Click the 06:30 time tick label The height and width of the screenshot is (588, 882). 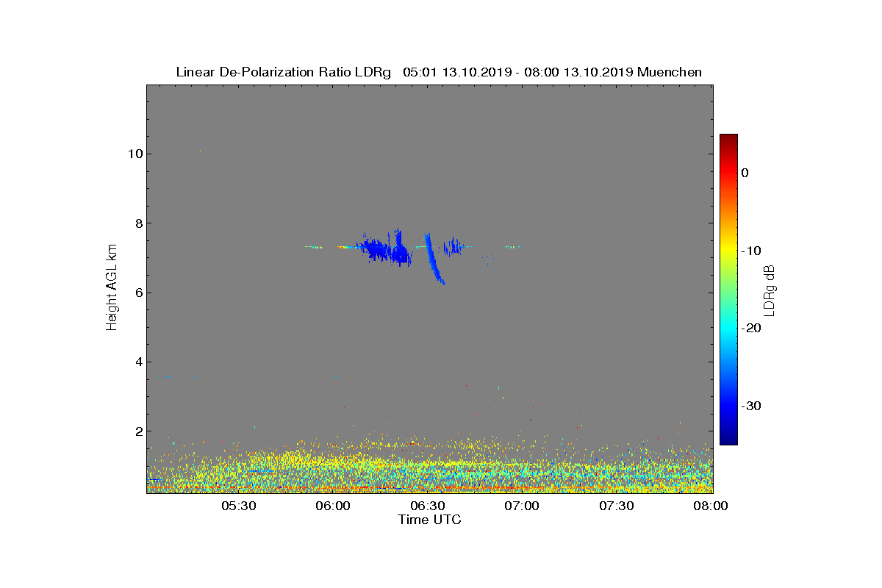point(428,506)
